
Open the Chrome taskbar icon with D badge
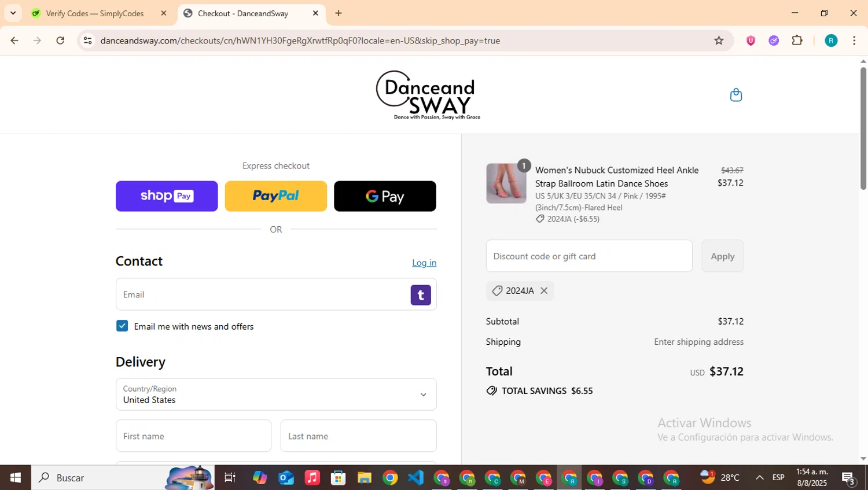click(646, 478)
